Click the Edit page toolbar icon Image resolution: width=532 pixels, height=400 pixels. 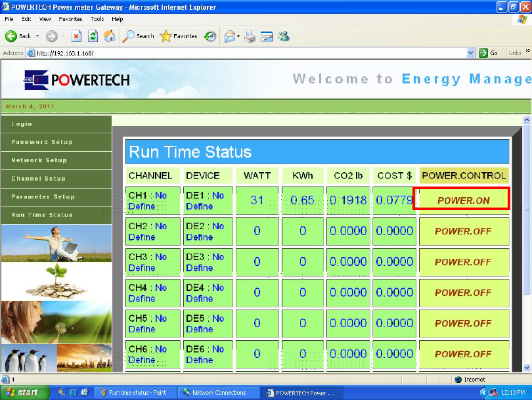pos(267,36)
